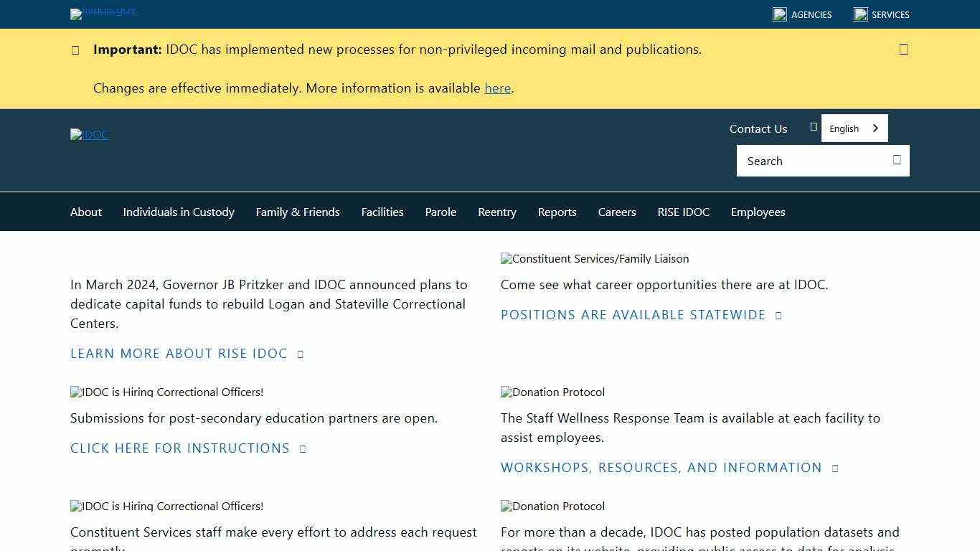Open Click Here For Instructions link
Image resolution: width=980 pixels, height=551 pixels.
180,448
